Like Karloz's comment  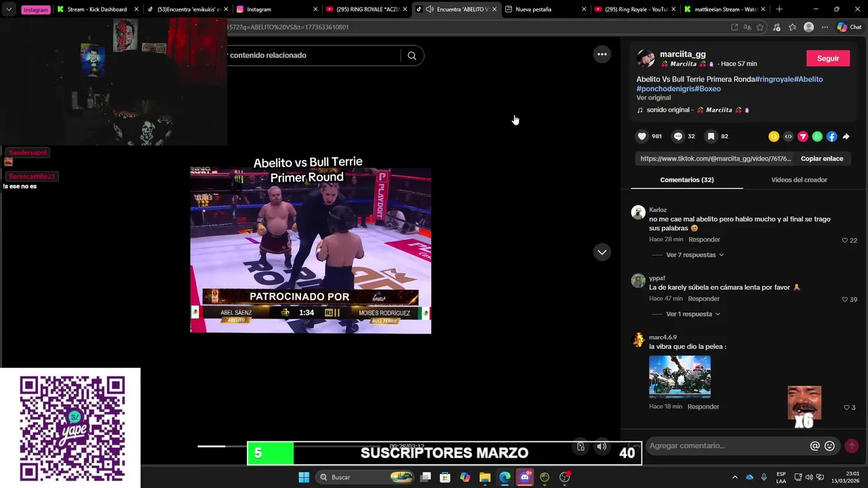845,240
